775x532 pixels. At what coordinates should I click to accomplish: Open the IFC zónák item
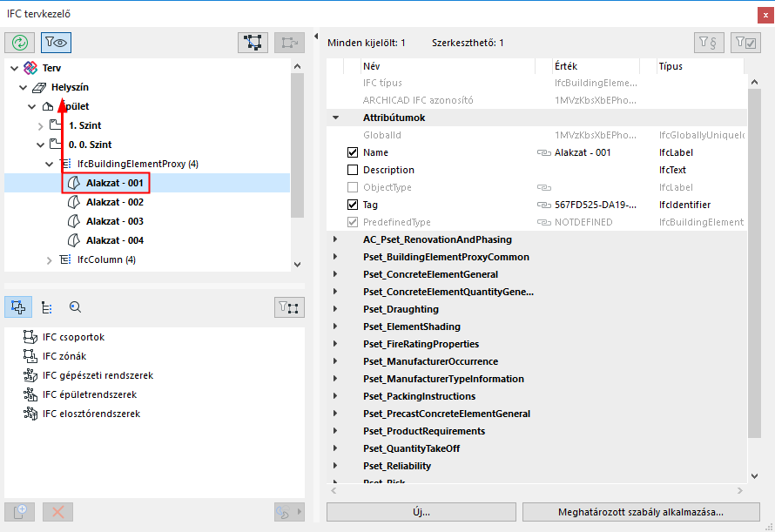click(x=64, y=356)
